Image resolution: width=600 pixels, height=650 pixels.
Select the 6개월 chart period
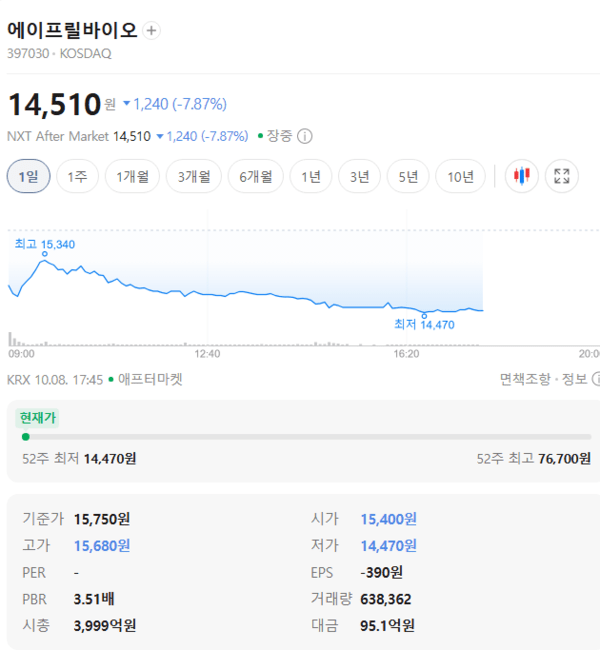[x=255, y=177]
